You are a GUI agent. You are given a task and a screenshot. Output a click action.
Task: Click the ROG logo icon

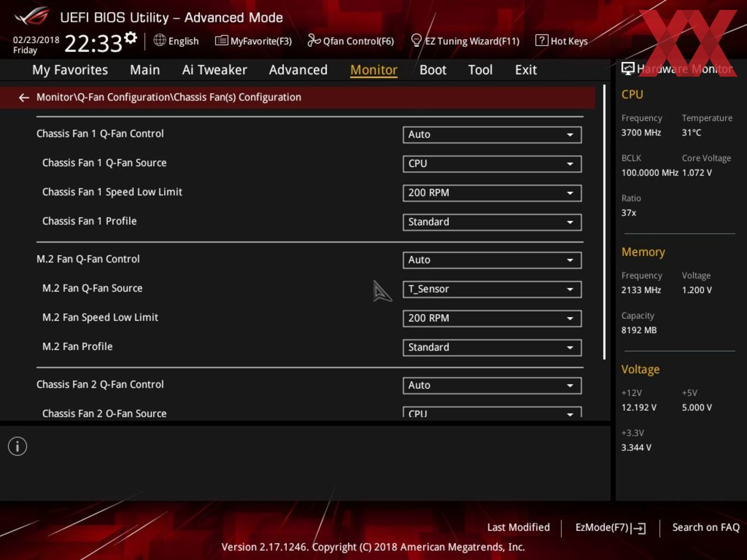click(x=31, y=17)
